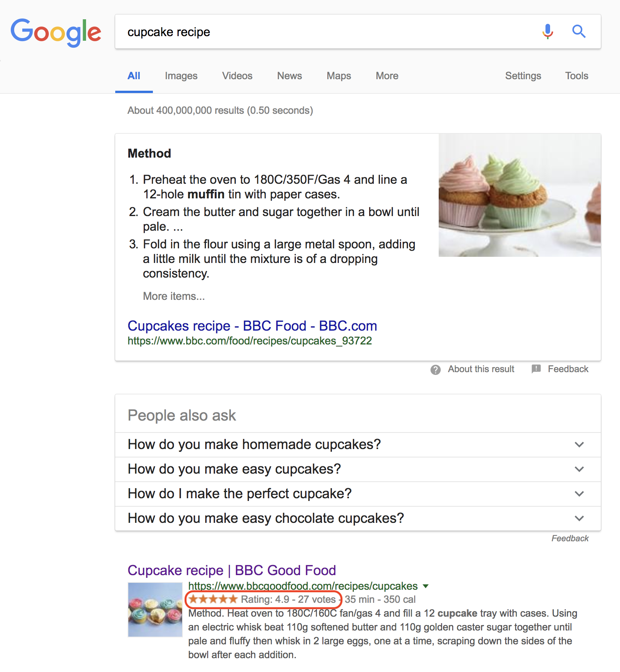Switch to the Images tab

pyautogui.click(x=181, y=76)
